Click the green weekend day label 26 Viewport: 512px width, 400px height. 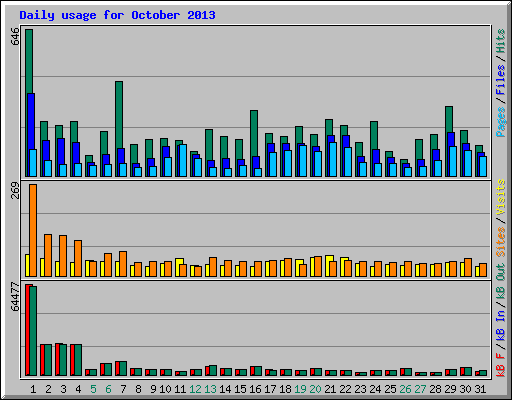(405, 389)
